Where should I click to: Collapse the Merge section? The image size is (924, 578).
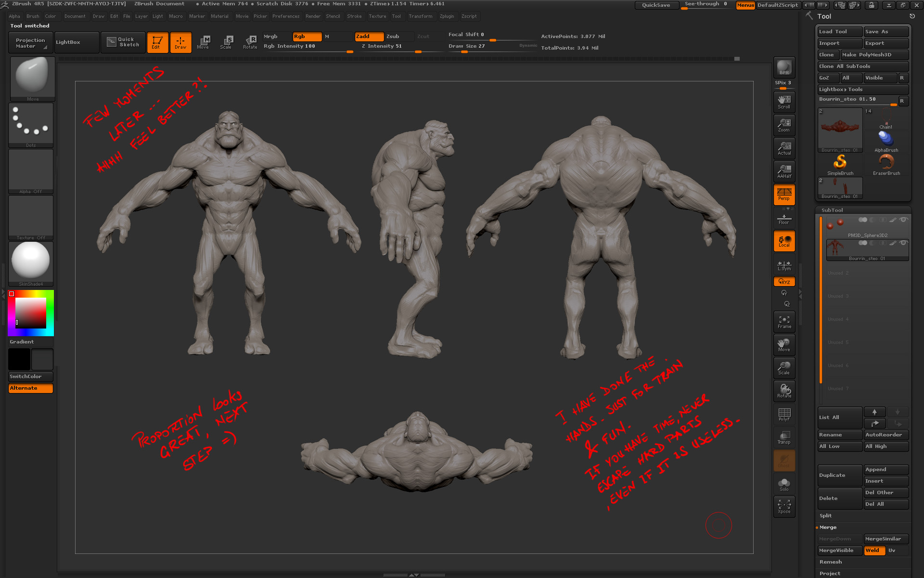click(x=828, y=527)
